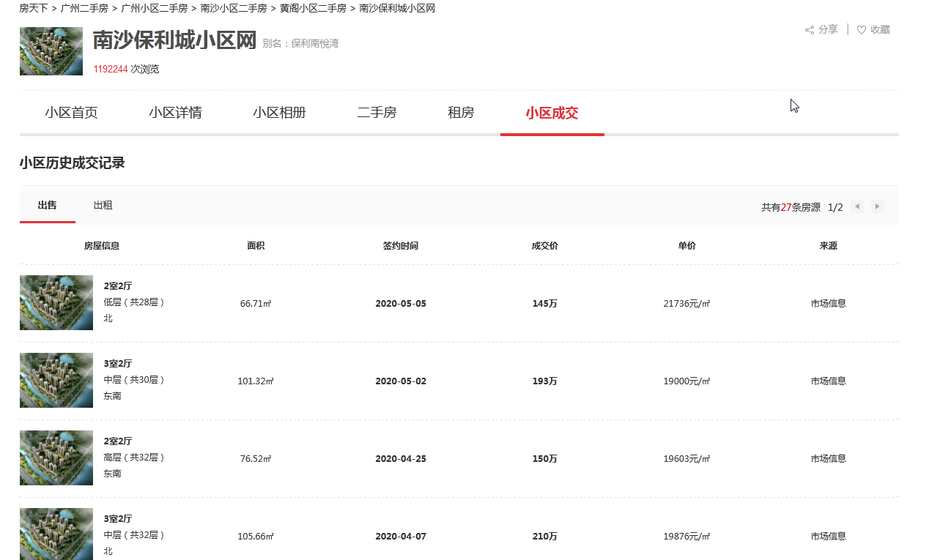Screen dimensions: 929x560
Task: Go to previous page of records
Action: coord(856,206)
